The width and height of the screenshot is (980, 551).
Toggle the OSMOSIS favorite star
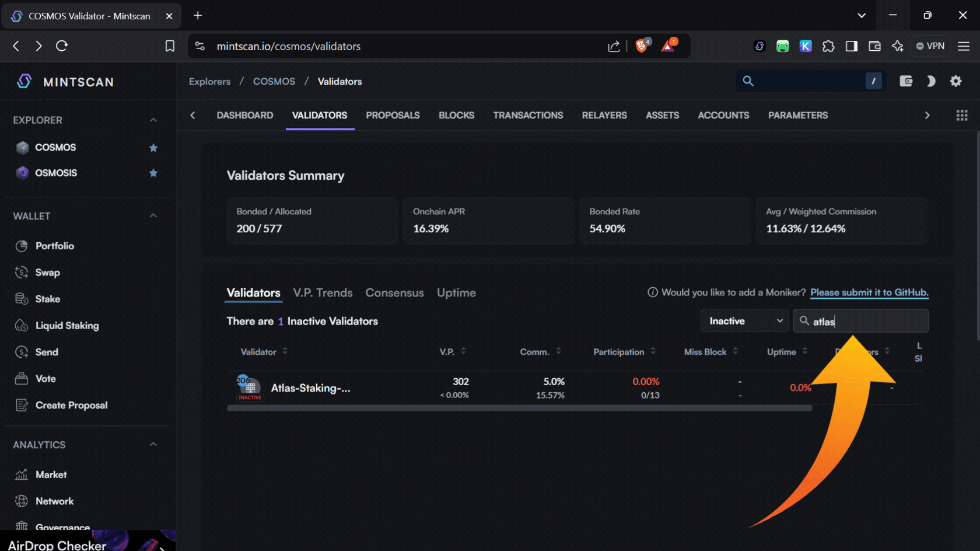153,173
